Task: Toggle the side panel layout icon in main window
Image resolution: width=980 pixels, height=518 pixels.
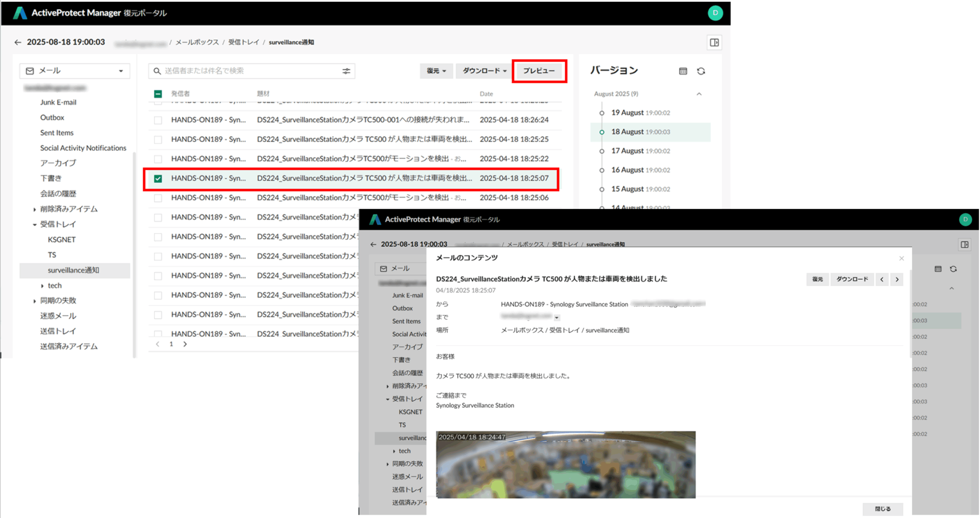Action: pos(714,42)
